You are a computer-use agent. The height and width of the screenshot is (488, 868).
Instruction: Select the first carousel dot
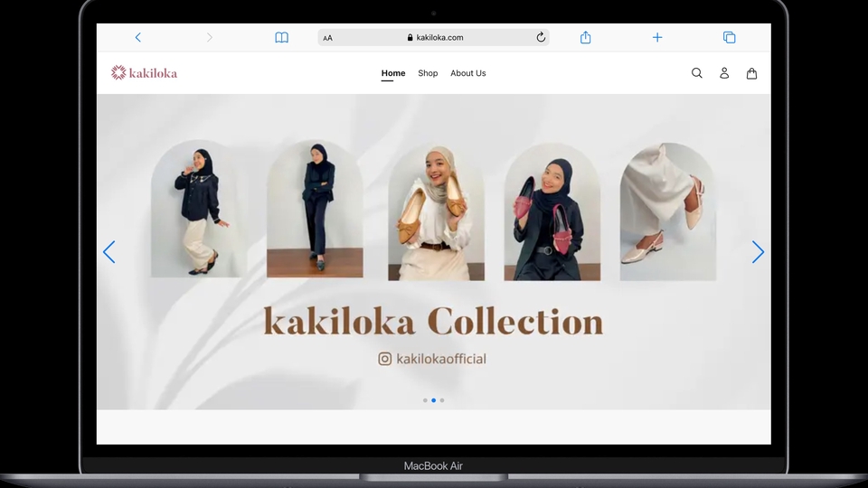[x=425, y=400]
